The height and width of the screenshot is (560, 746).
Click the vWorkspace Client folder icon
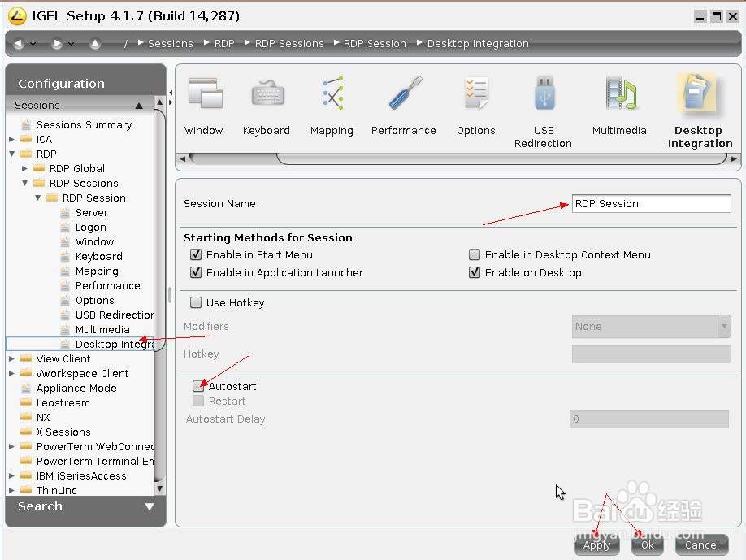click(26, 373)
